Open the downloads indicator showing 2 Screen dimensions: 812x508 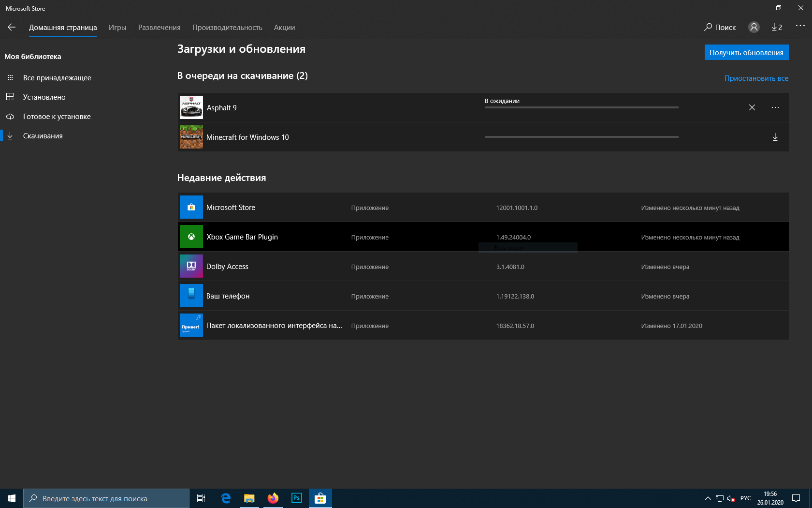click(x=777, y=27)
